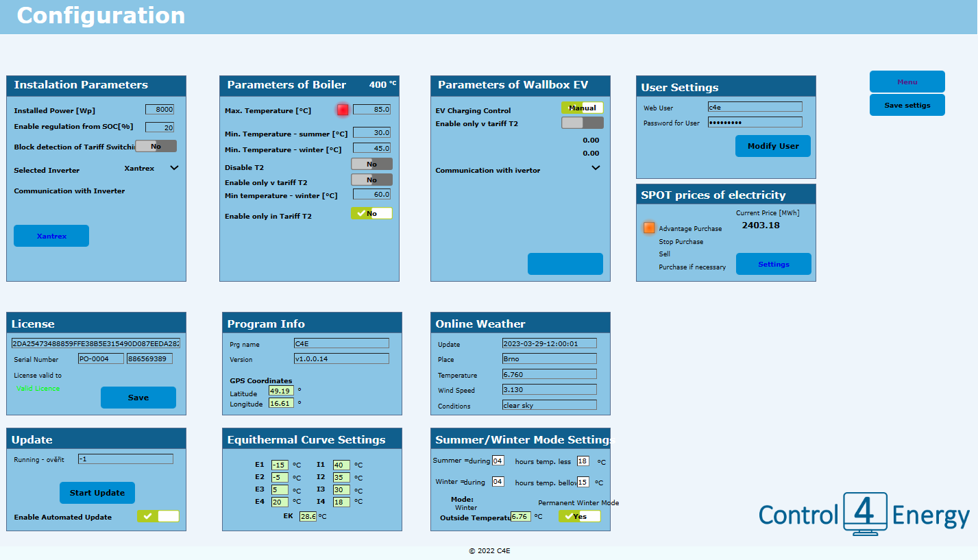The height and width of the screenshot is (560, 978).
Task: Toggle Enable only in Tariff T2 for boiler
Action: (x=371, y=212)
